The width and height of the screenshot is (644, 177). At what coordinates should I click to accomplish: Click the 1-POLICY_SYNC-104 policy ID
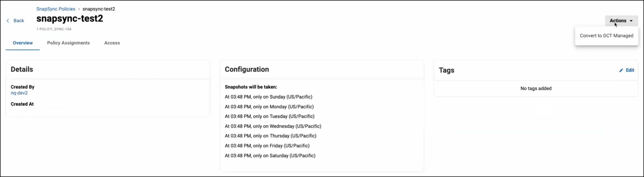pyautogui.click(x=54, y=29)
